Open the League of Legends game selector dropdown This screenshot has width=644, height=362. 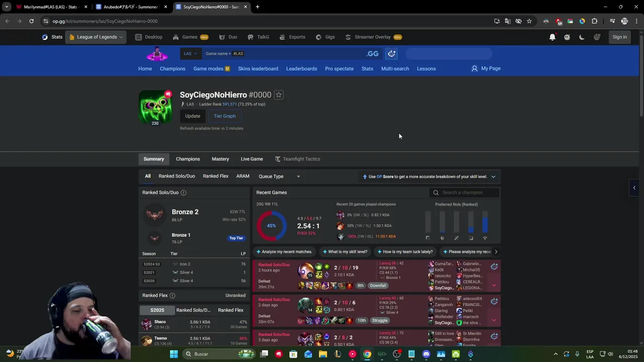coord(96,37)
